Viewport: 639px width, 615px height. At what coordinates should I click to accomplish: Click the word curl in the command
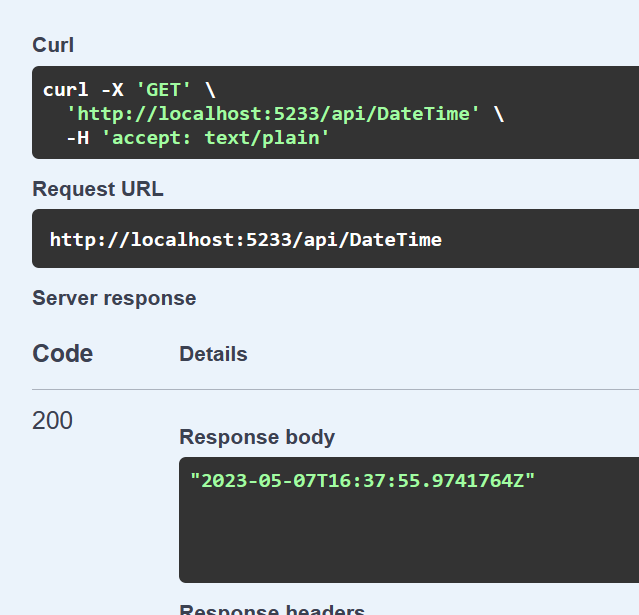coord(66,90)
